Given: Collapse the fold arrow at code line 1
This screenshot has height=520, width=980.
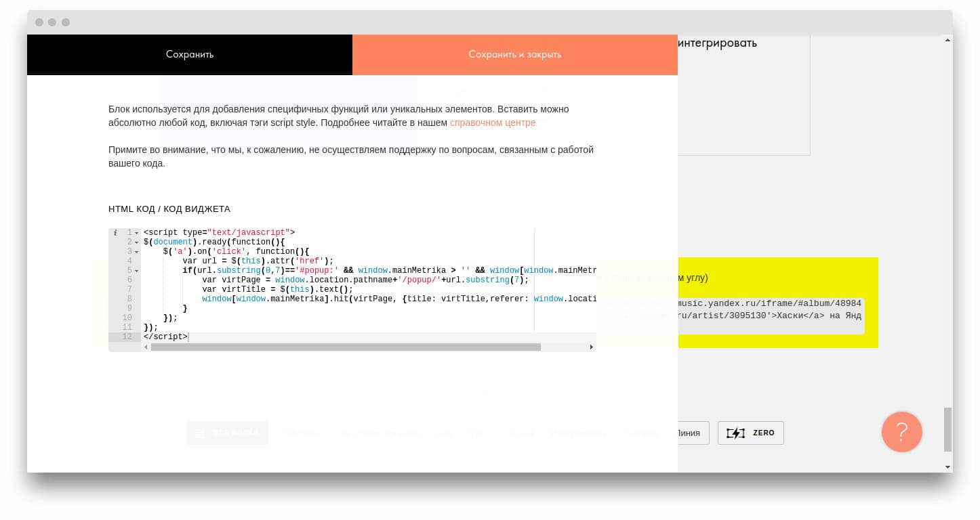Looking at the screenshot, I should [136, 233].
